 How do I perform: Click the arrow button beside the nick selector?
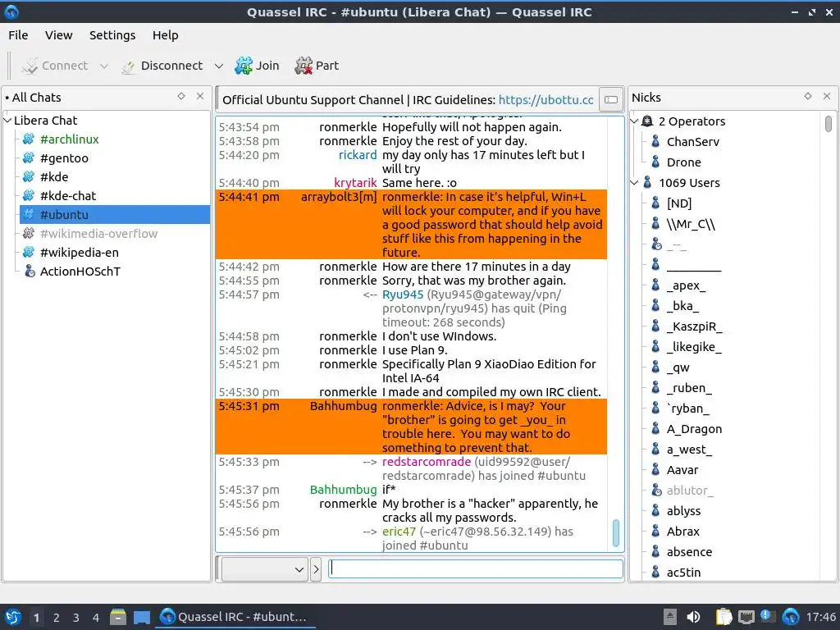[316, 569]
